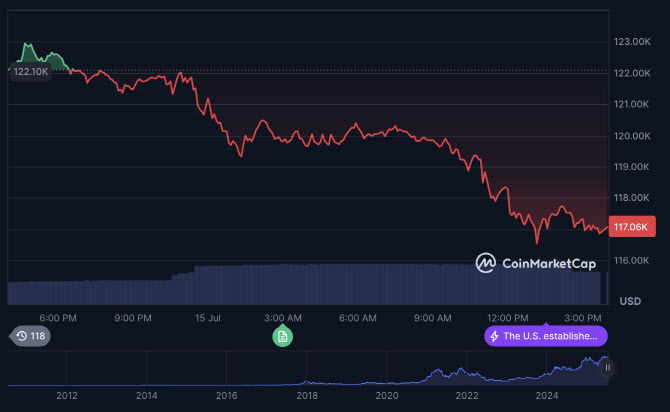Click the CoinMarketCap logo watermark
The height and width of the screenshot is (412, 670).
tap(536, 263)
